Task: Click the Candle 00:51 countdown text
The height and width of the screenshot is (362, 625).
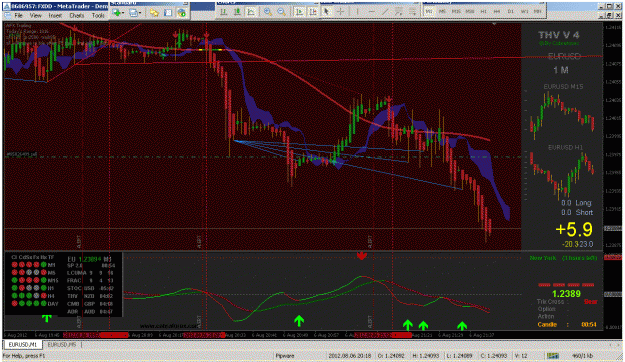Action: pos(566,325)
